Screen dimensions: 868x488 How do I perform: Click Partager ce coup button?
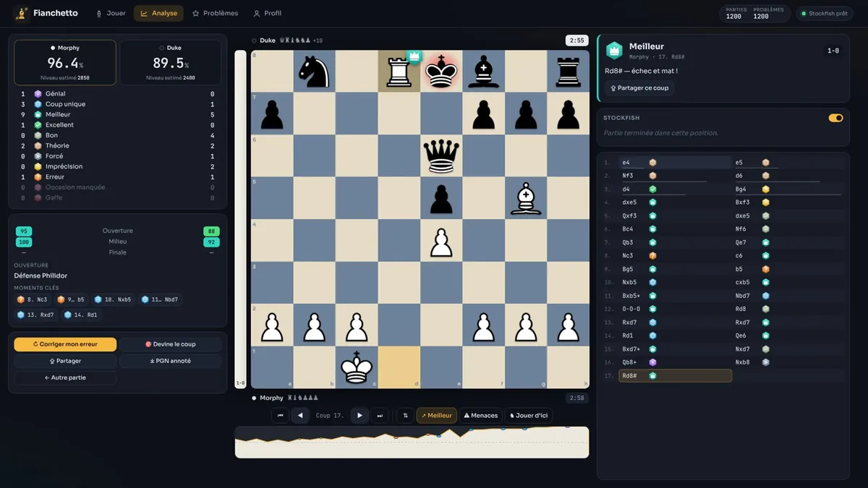click(639, 88)
